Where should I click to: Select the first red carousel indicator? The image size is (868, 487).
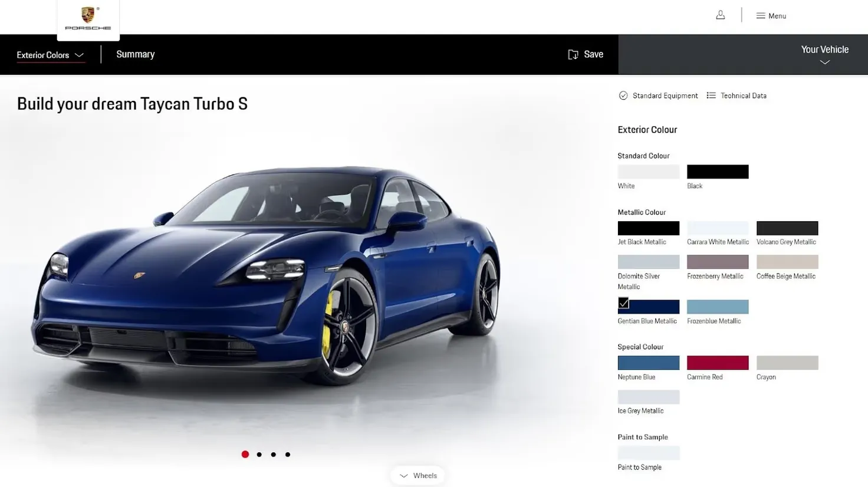click(245, 455)
